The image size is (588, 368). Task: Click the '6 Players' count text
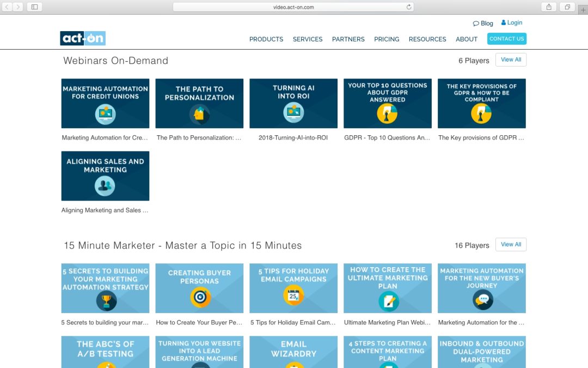point(474,61)
